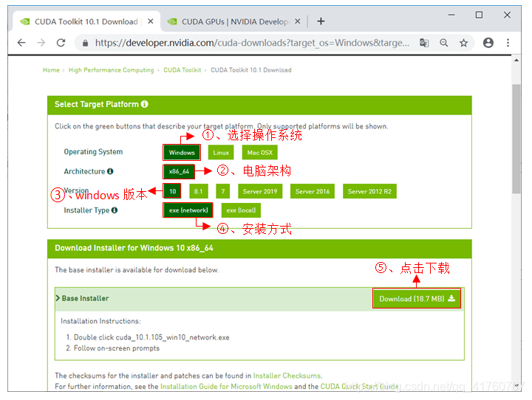
Task: Open High Performance Computing breadcrumb
Action: 112,70
